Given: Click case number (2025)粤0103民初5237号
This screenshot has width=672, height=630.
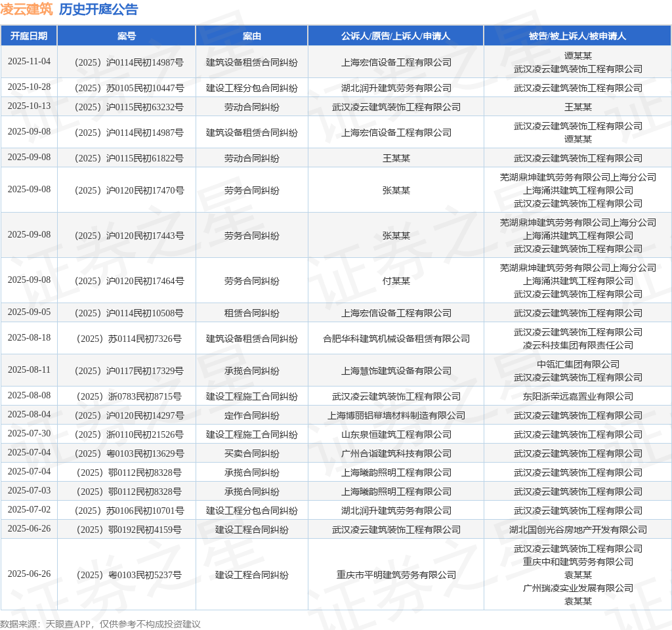Looking at the screenshot, I should [129, 575].
